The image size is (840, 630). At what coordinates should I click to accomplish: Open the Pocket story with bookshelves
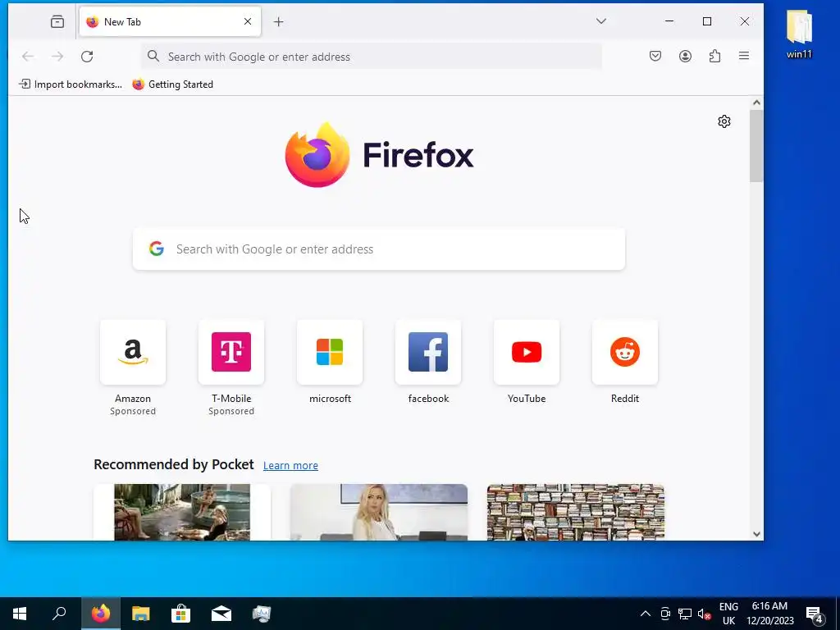click(576, 512)
